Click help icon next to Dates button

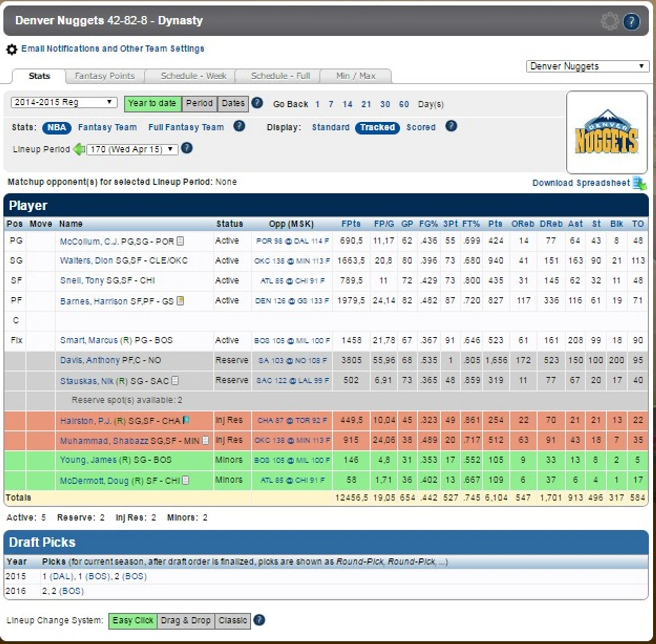[257, 103]
